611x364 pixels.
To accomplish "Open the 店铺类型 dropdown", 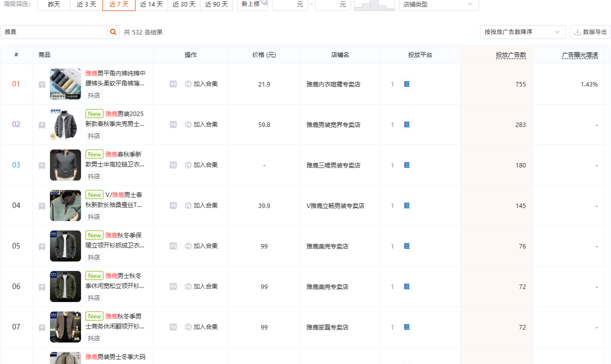I will (x=438, y=4).
